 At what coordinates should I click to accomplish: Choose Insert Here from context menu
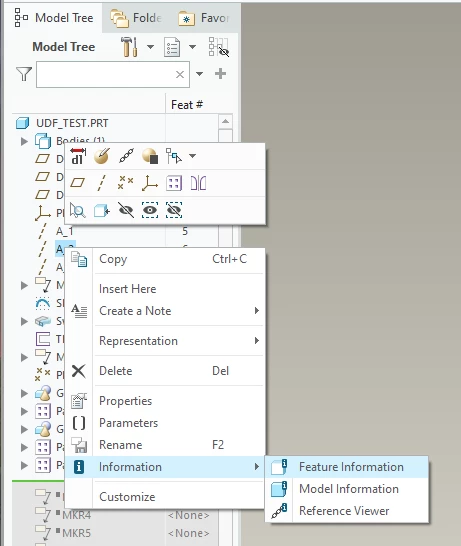point(165,289)
